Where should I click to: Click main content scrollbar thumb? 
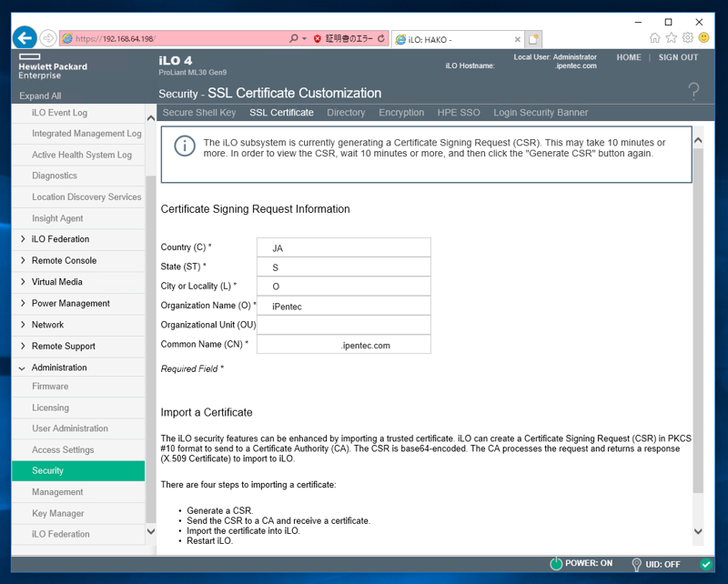tap(698, 320)
